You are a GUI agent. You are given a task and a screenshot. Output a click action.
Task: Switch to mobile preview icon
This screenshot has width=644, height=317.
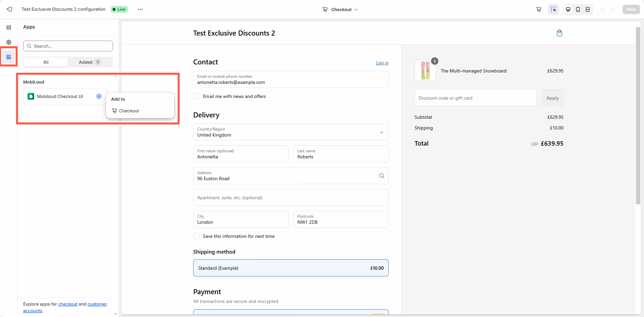[578, 9]
